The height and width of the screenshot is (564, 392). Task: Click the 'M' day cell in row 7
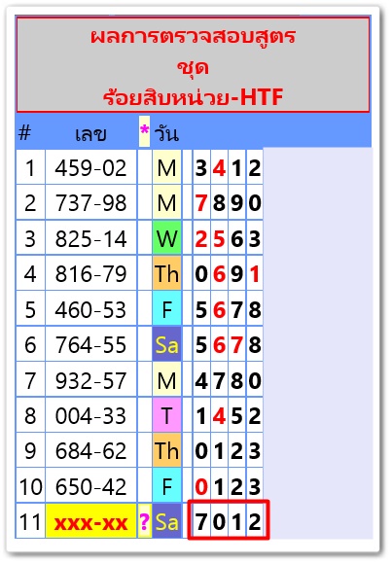coord(166,380)
